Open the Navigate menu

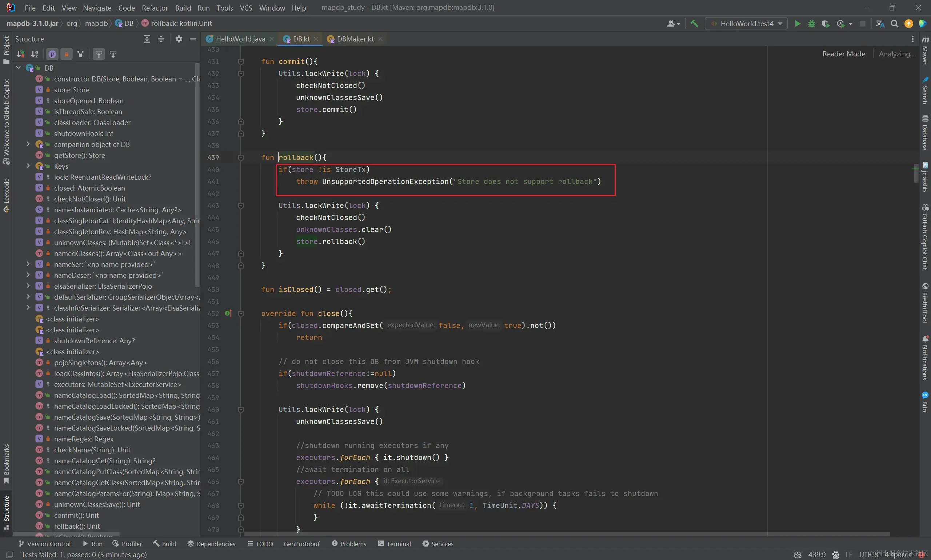(97, 8)
